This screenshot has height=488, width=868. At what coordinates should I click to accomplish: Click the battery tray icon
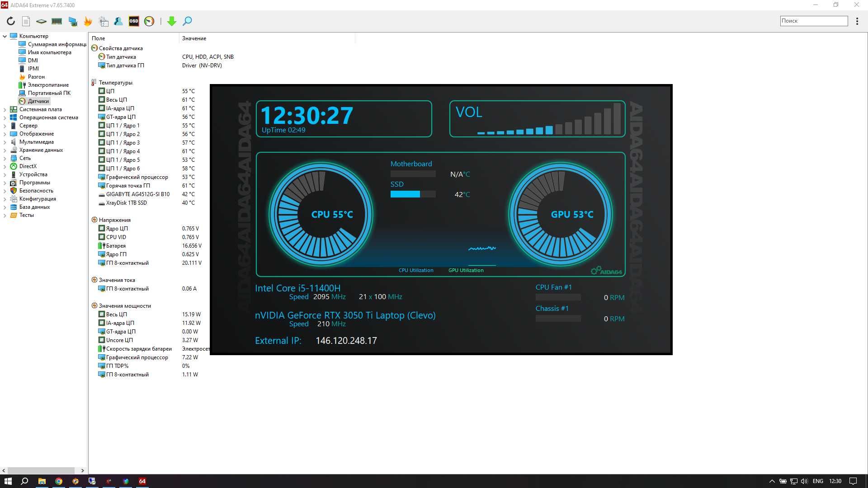[783, 481]
